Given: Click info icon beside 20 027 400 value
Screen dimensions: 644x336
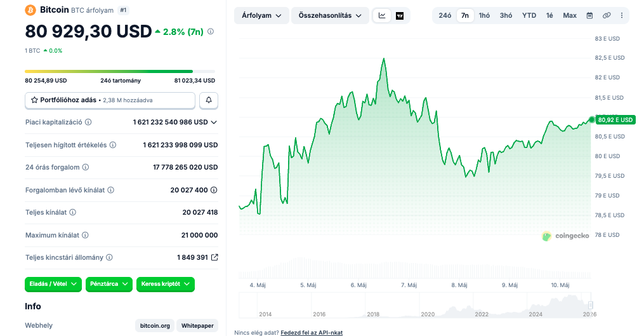Looking at the screenshot, I should tap(214, 190).
